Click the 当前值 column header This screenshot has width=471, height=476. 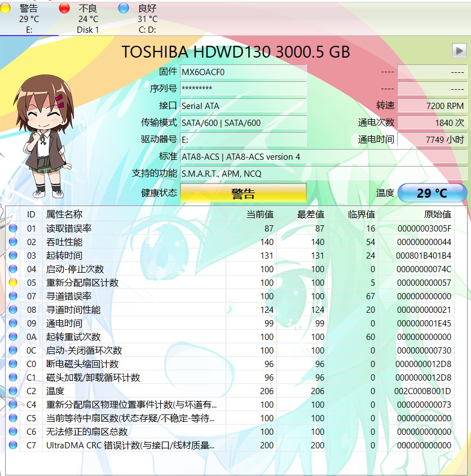[x=252, y=215]
